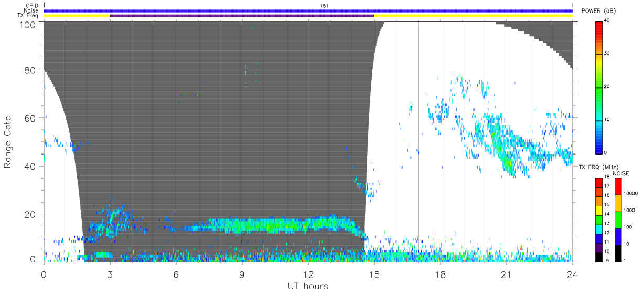Click the 40 range gate tick label
This screenshot has width=644, height=297.
30,166
